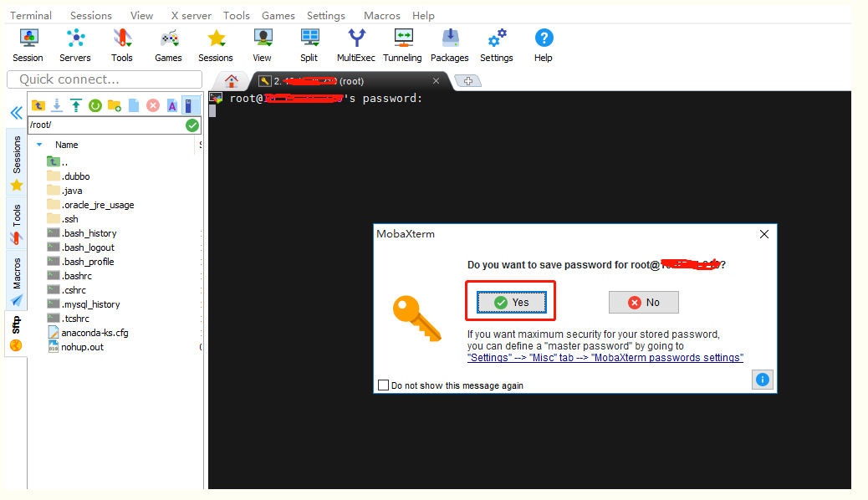Open the Servers toolbar icon
Image resolution: width=868 pixels, height=500 pixels.
point(74,45)
